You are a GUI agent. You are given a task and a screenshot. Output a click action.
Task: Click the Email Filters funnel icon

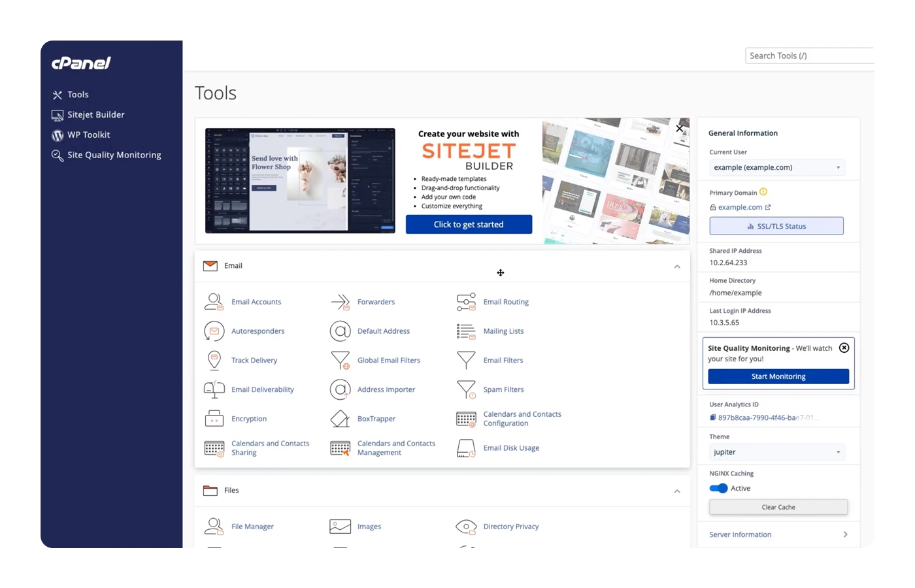[466, 360]
